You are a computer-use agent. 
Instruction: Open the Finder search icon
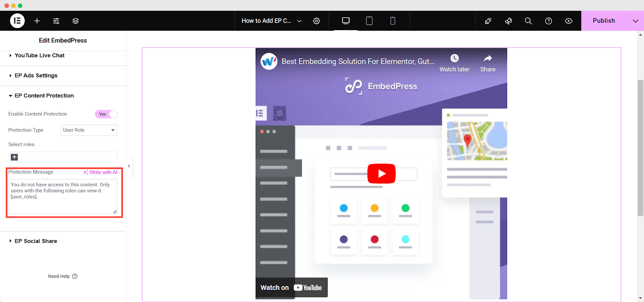pos(528,21)
